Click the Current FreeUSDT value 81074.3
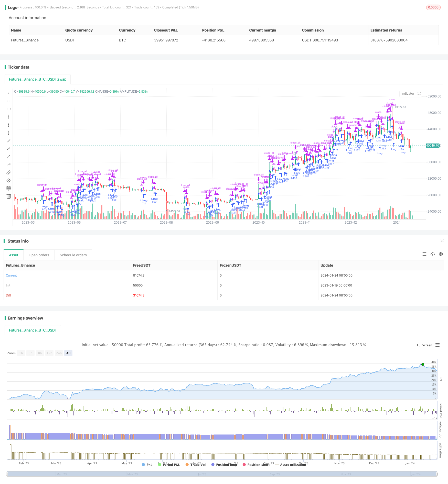This screenshot has width=448, height=484. click(x=139, y=276)
